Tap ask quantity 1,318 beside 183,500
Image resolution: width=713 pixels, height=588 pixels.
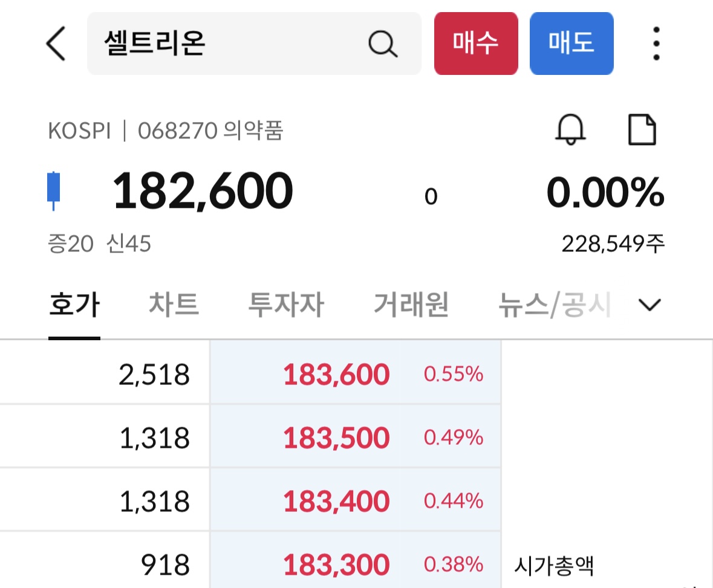click(x=155, y=438)
